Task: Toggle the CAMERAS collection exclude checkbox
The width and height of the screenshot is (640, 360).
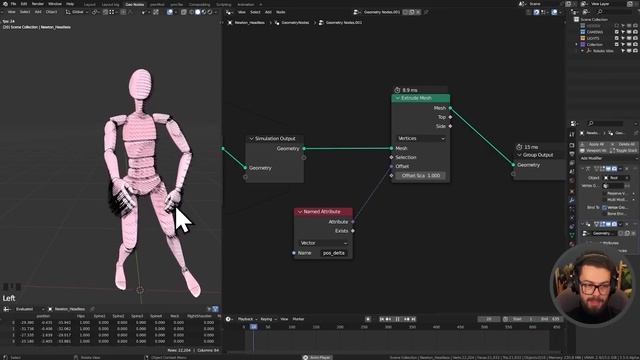Action: (616, 32)
